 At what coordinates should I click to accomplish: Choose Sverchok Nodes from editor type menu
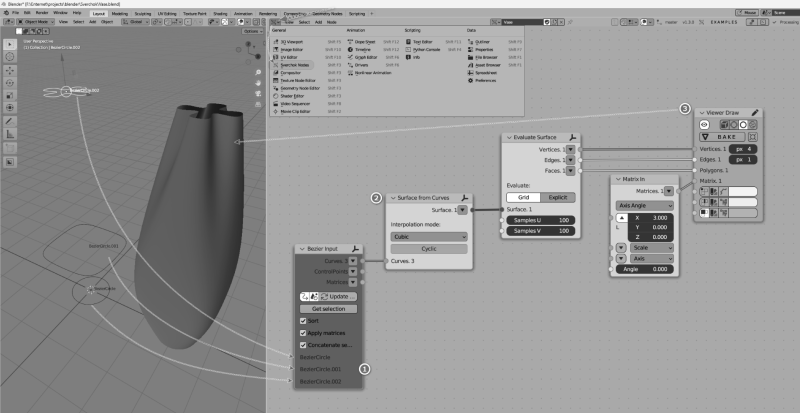(x=293, y=63)
